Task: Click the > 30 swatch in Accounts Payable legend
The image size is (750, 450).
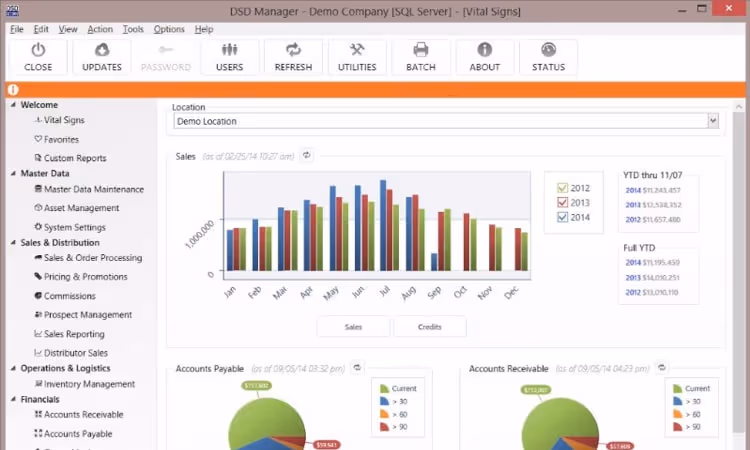Action: [x=384, y=401]
